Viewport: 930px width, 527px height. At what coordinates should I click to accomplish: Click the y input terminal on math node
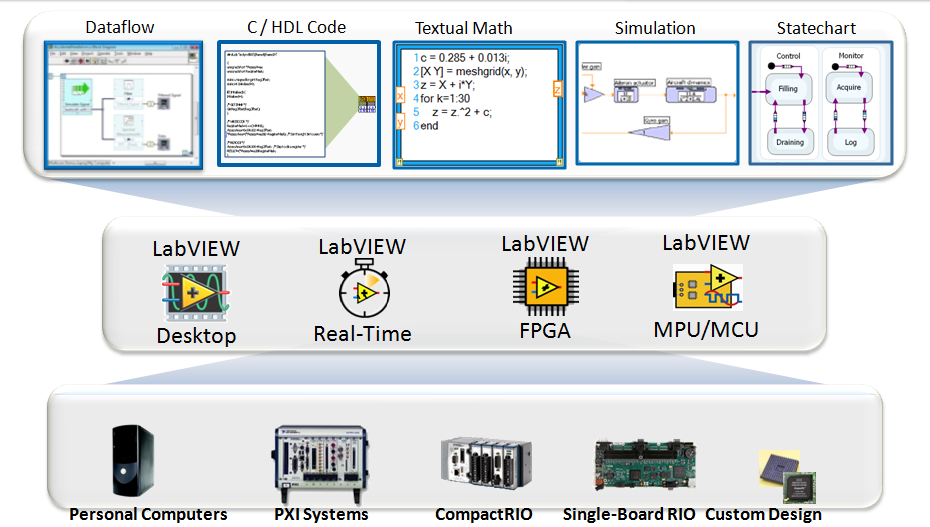coord(400,122)
